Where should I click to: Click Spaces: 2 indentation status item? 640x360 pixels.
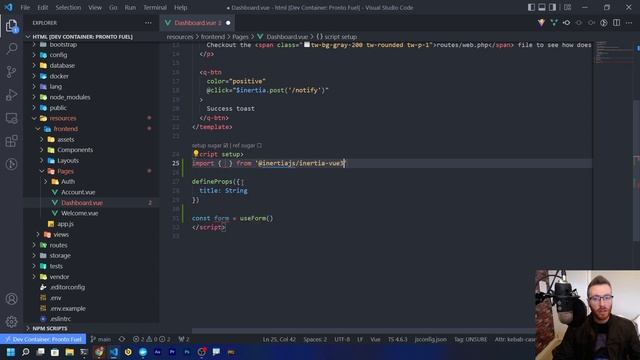[x=315, y=339]
